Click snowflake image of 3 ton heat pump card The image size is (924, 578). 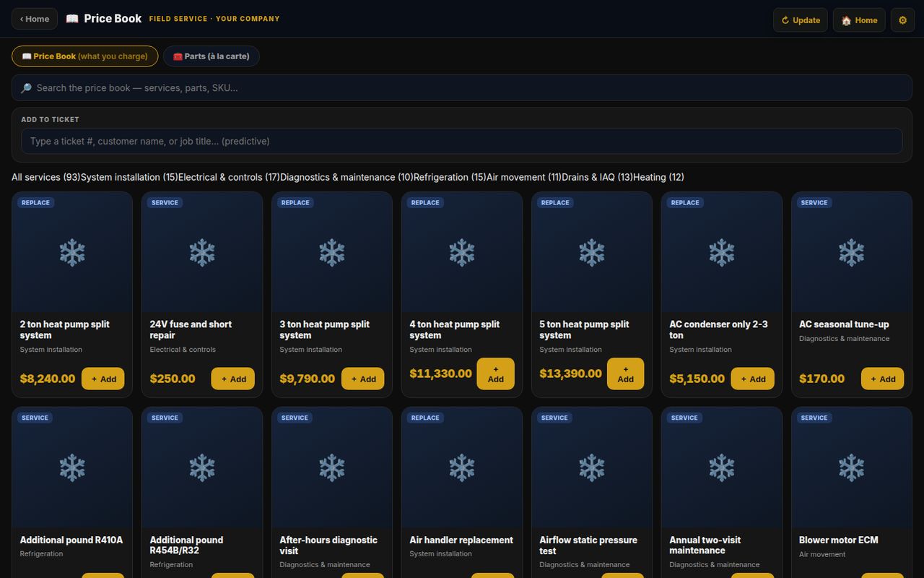pos(332,252)
